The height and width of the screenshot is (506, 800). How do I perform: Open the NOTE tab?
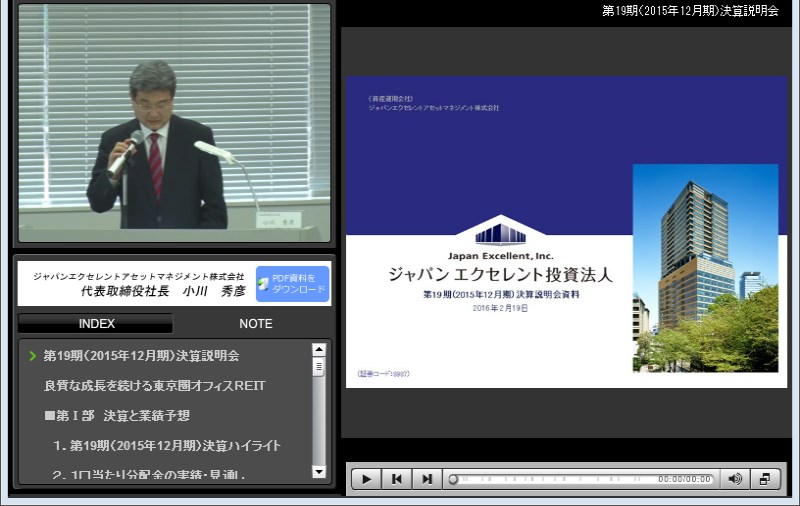(x=256, y=323)
